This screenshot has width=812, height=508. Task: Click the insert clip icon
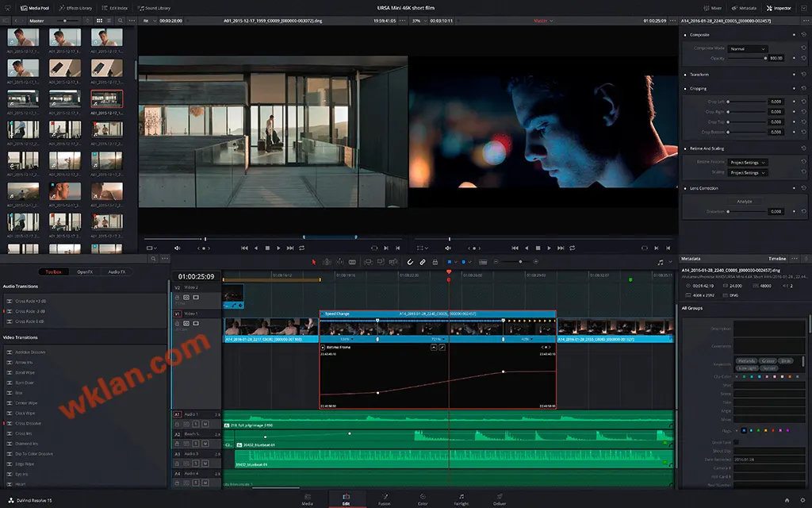coord(368,262)
